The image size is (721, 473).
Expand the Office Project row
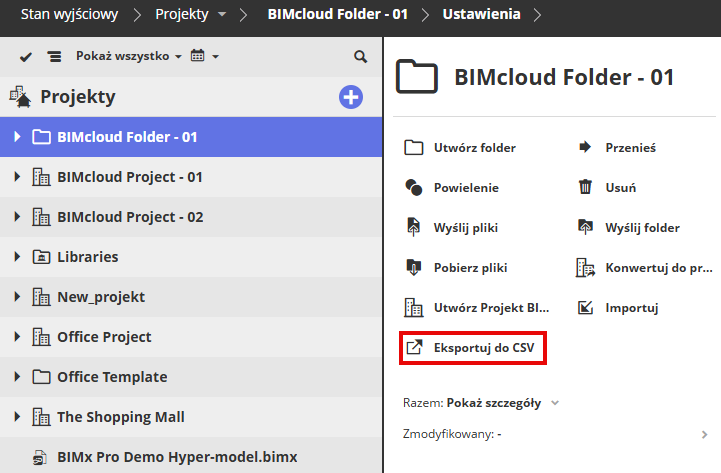click(x=17, y=336)
